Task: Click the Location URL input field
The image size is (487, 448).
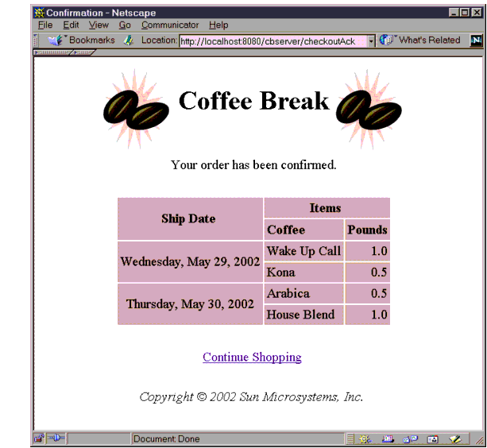Action: pos(273,41)
